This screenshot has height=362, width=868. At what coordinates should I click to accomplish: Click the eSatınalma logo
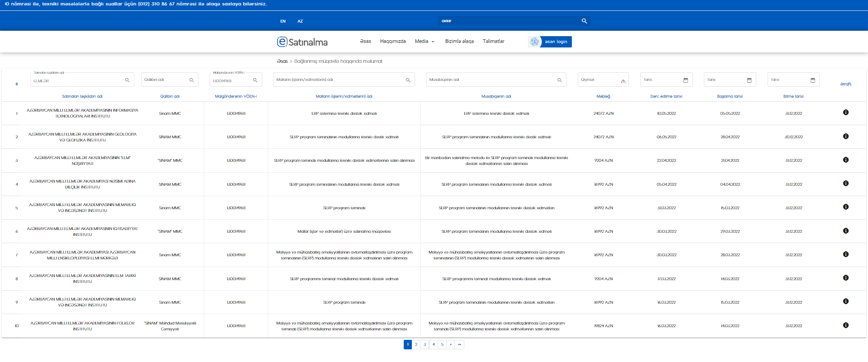click(302, 42)
